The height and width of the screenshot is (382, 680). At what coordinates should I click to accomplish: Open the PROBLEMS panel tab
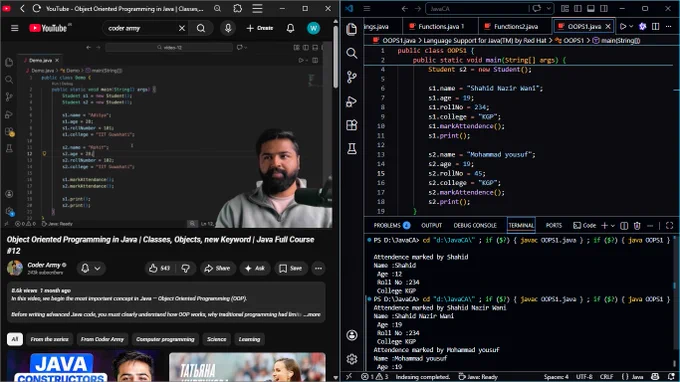point(392,225)
